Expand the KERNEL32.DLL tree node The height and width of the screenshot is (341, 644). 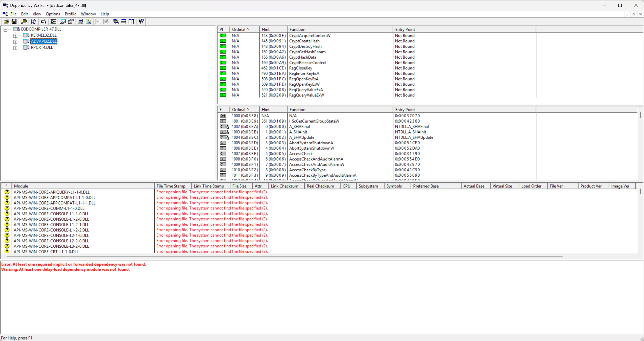coord(16,35)
